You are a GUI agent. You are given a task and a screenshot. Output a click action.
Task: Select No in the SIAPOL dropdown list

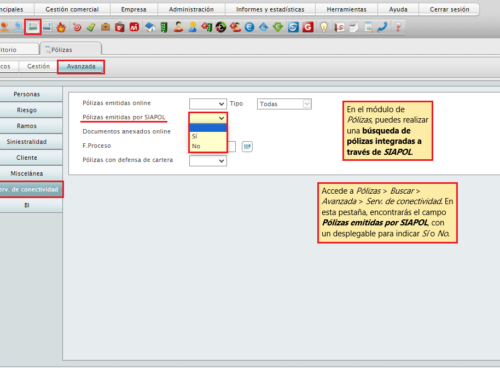[x=208, y=146]
